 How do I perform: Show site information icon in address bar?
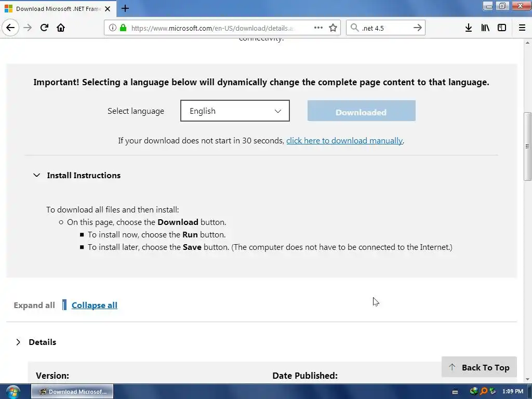pyautogui.click(x=113, y=28)
